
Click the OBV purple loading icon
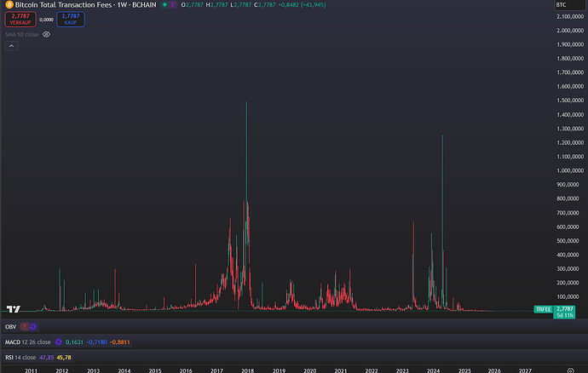pyautogui.click(x=33, y=326)
